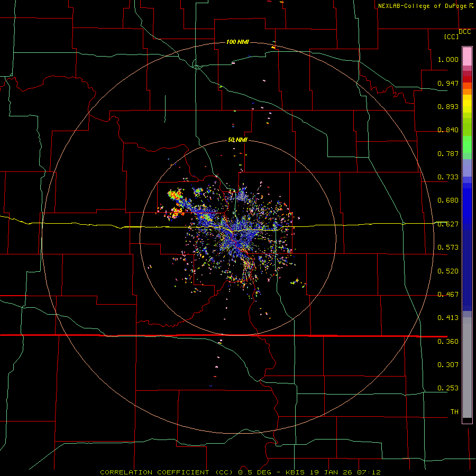Pick the bright green band of the color bar

(x=467, y=144)
